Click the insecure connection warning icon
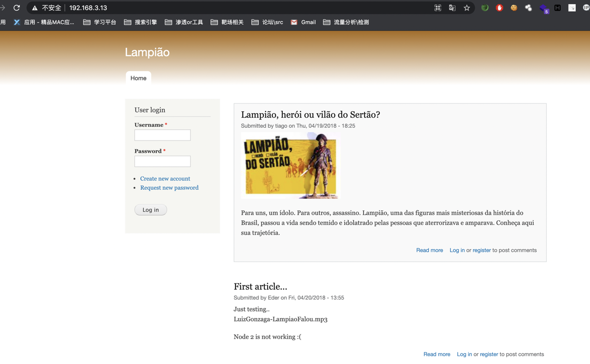590x364 pixels. click(x=35, y=8)
